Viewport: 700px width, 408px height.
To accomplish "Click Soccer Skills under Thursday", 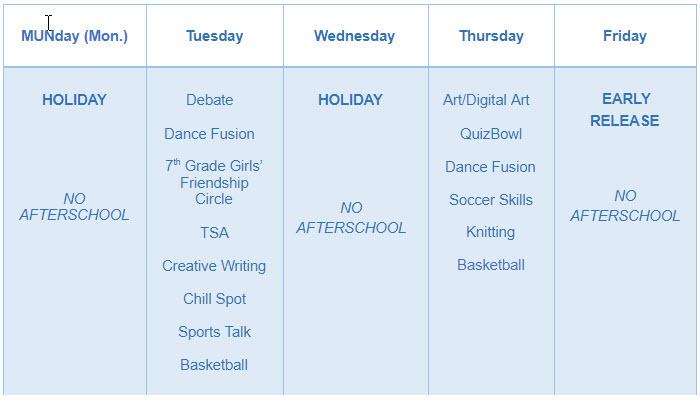I will [x=491, y=200].
